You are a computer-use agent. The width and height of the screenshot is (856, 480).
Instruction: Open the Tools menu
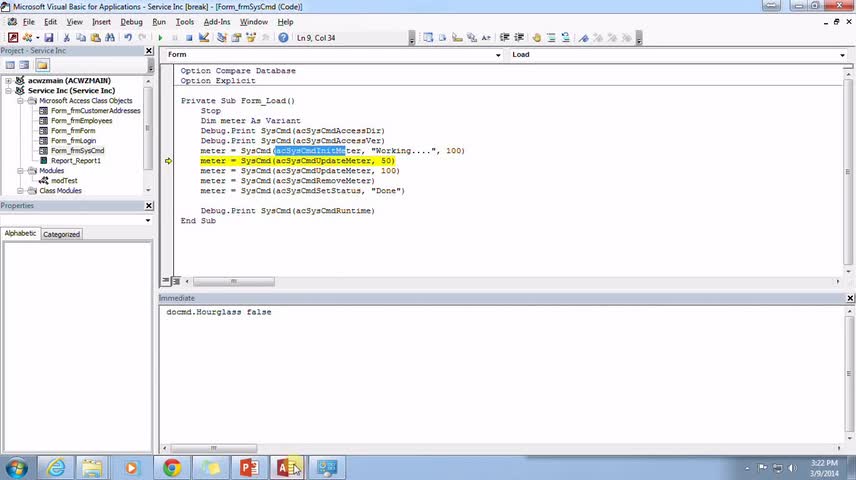point(185,22)
